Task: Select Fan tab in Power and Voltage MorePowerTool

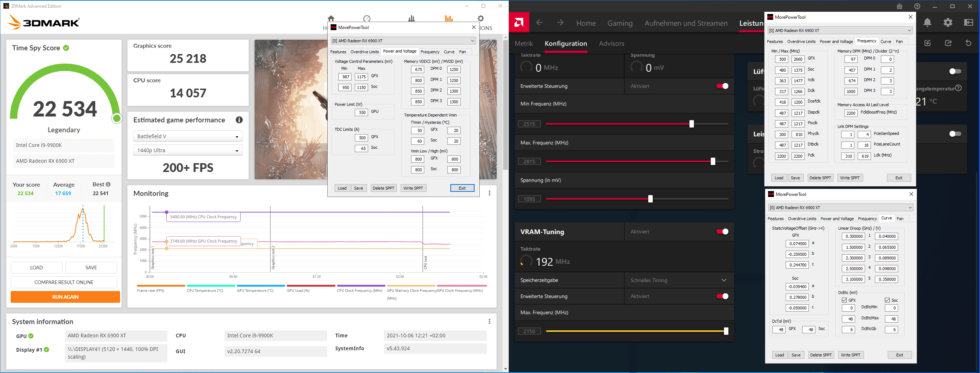Action: click(462, 52)
